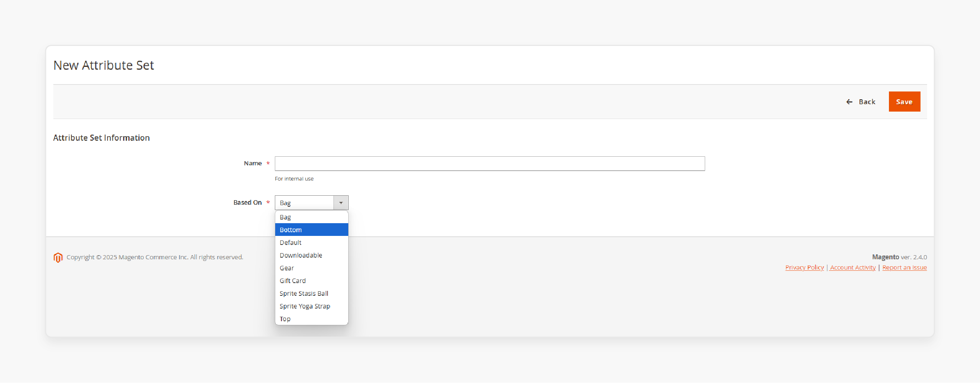Select Gear attribute set option
The width and height of the screenshot is (980, 384).
311,268
